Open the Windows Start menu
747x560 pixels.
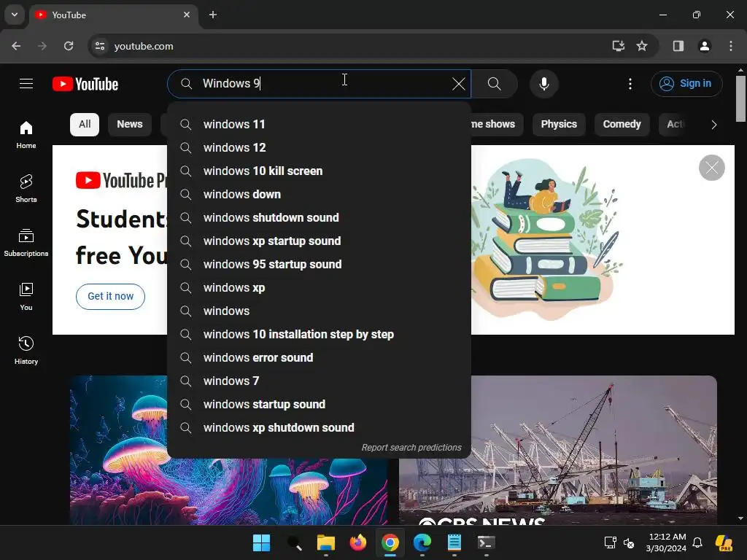[262, 542]
